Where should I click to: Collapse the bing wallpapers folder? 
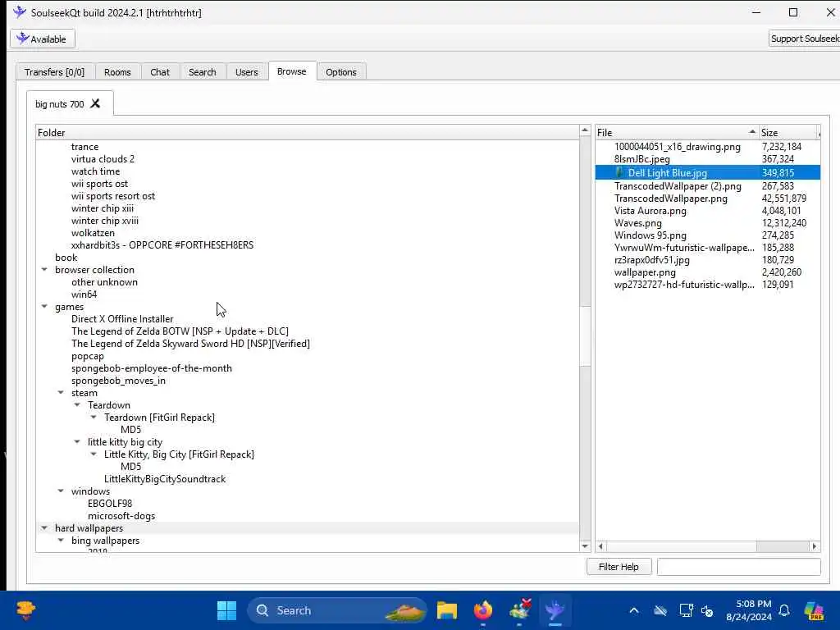[x=61, y=541]
